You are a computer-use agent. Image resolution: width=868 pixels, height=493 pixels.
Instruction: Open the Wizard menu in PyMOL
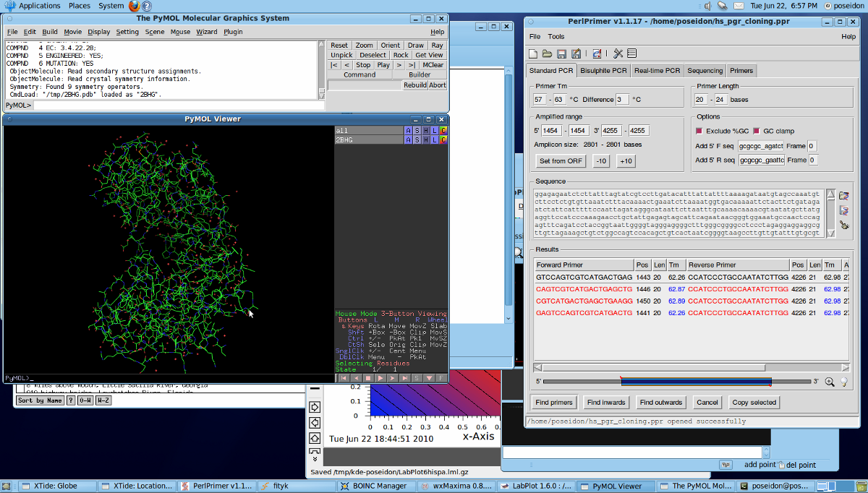pos(206,32)
